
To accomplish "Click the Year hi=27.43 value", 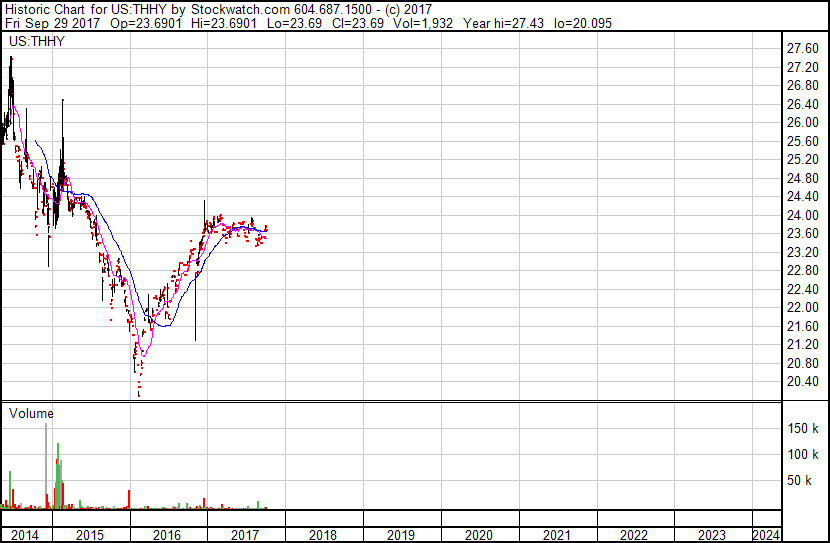I will pos(503,23).
